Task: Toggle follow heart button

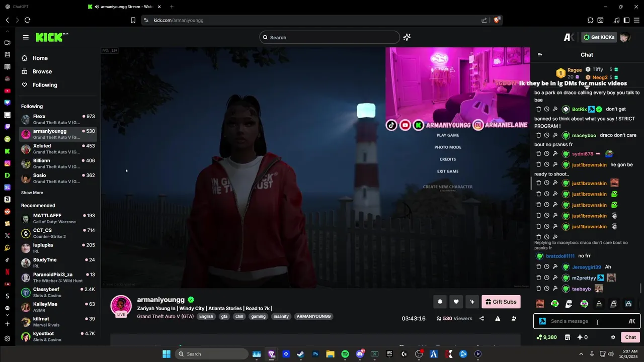Action: coord(456,302)
